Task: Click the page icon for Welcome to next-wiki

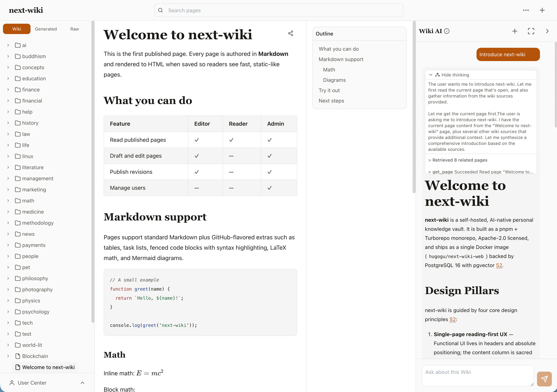Action: click(18, 367)
